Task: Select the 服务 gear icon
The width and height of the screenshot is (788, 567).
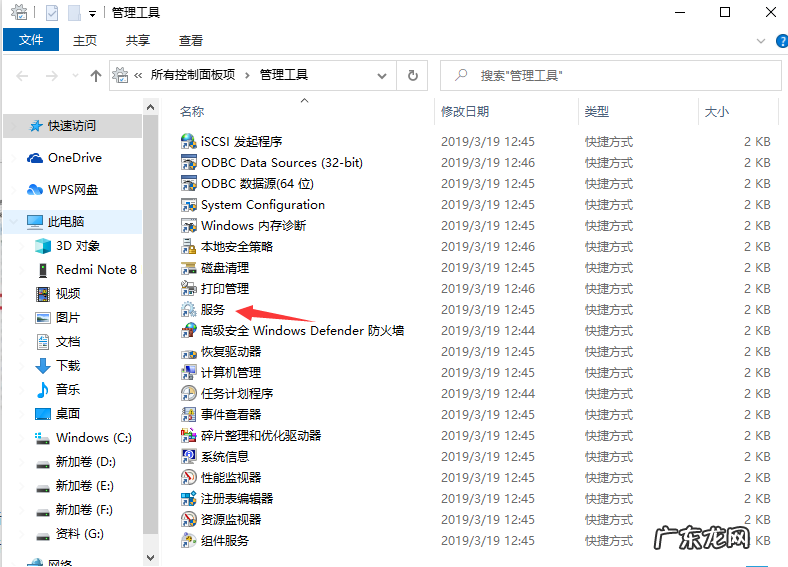Action: [x=188, y=310]
